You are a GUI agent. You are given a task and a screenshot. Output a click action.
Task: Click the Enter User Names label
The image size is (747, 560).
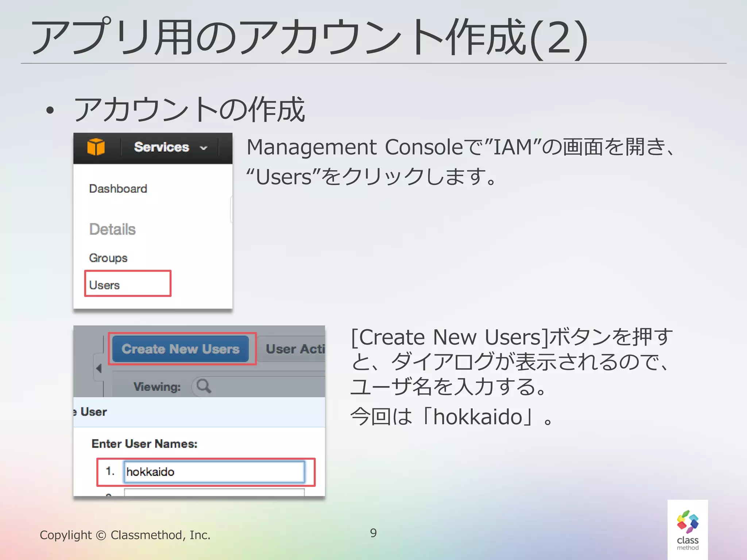coord(144,444)
